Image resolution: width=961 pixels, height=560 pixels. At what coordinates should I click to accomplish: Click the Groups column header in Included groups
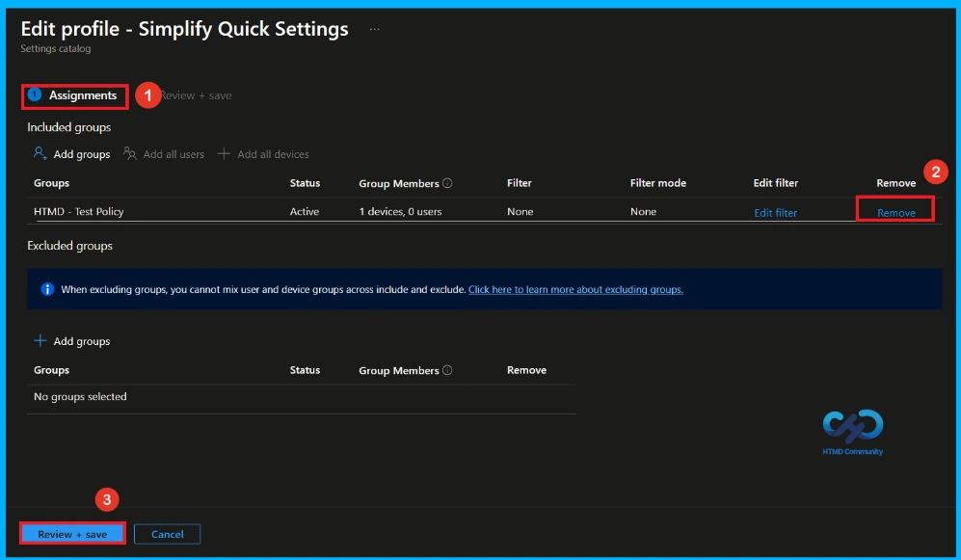coord(51,182)
